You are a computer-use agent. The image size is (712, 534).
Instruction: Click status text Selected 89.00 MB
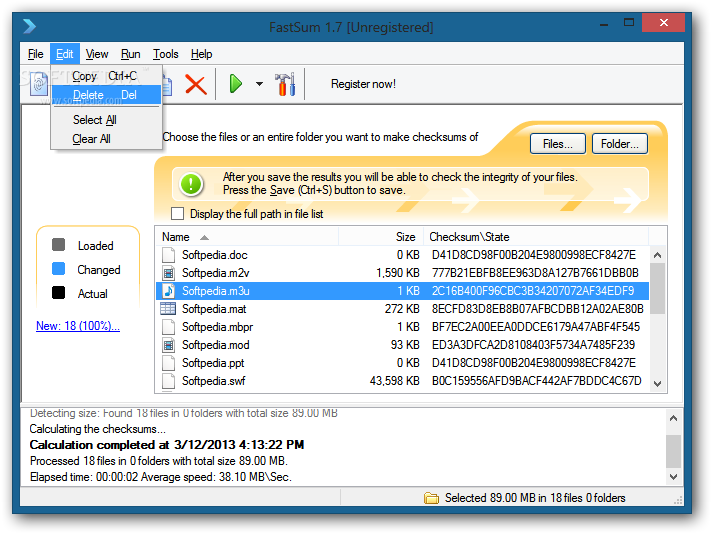[x=535, y=498]
